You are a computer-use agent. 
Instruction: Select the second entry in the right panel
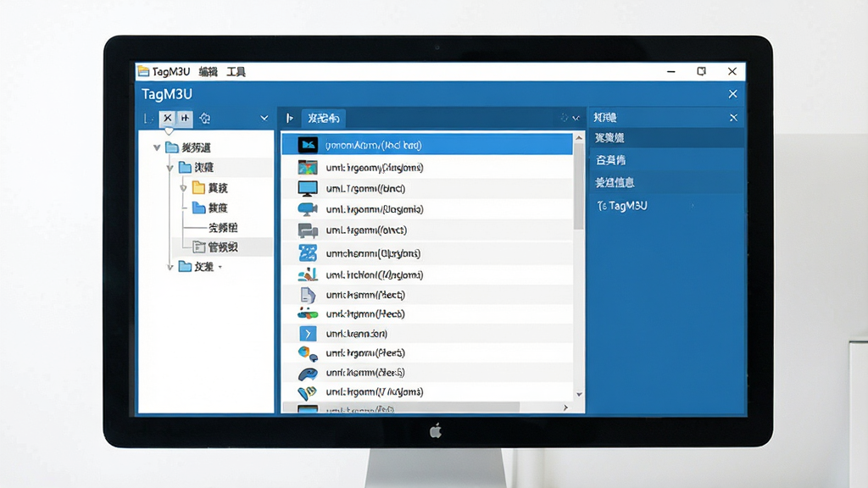pos(666,160)
